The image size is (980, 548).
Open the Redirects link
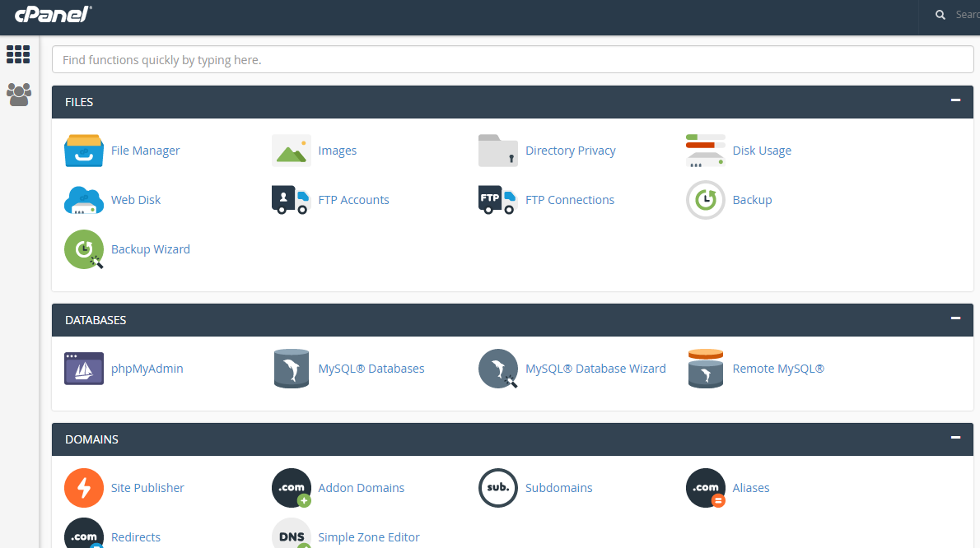coord(136,536)
